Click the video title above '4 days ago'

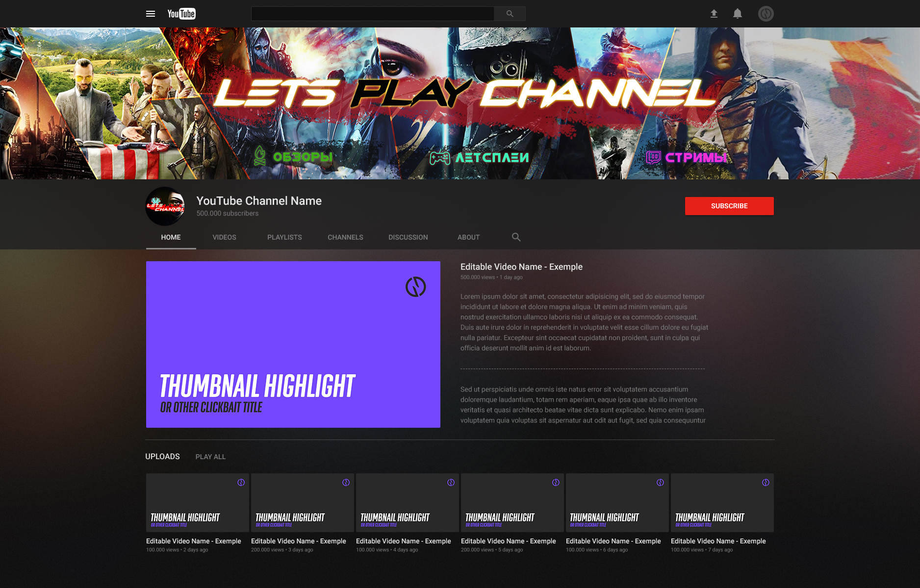[404, 541]
